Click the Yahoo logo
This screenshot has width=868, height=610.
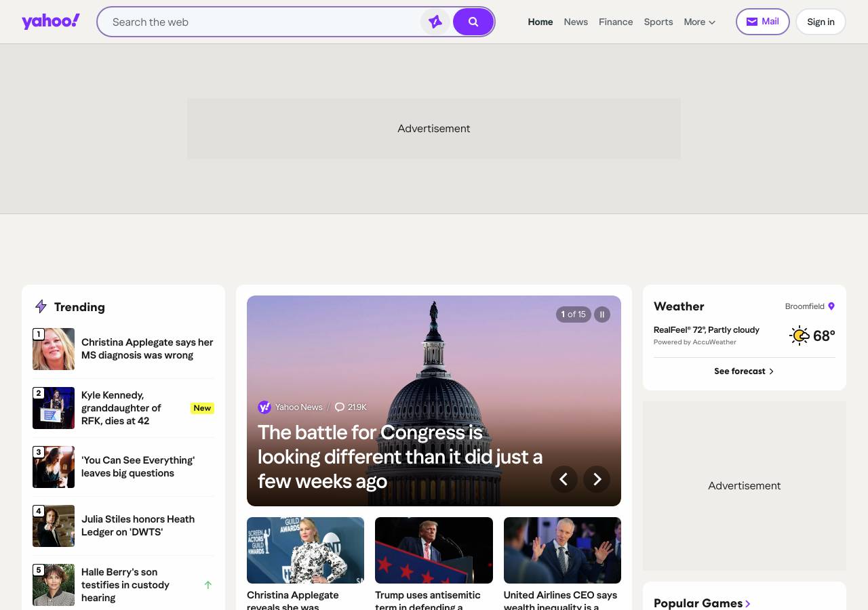click(x=51, y=22)
